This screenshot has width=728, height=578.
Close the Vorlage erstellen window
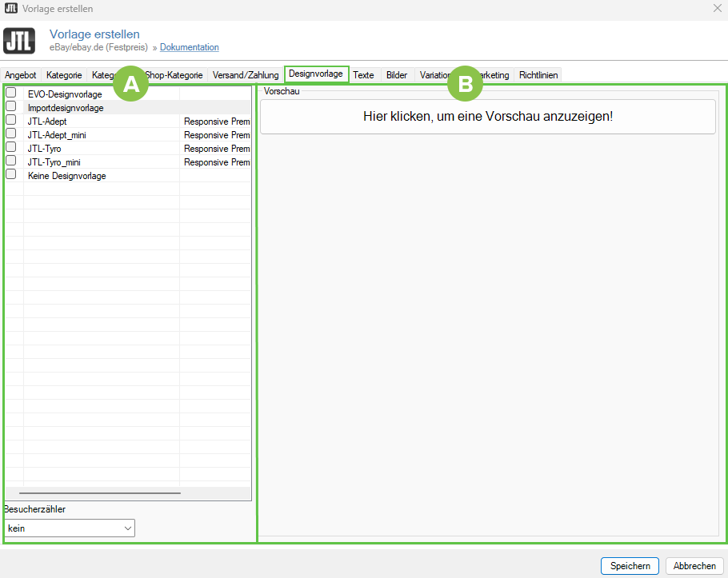[716, 9]
